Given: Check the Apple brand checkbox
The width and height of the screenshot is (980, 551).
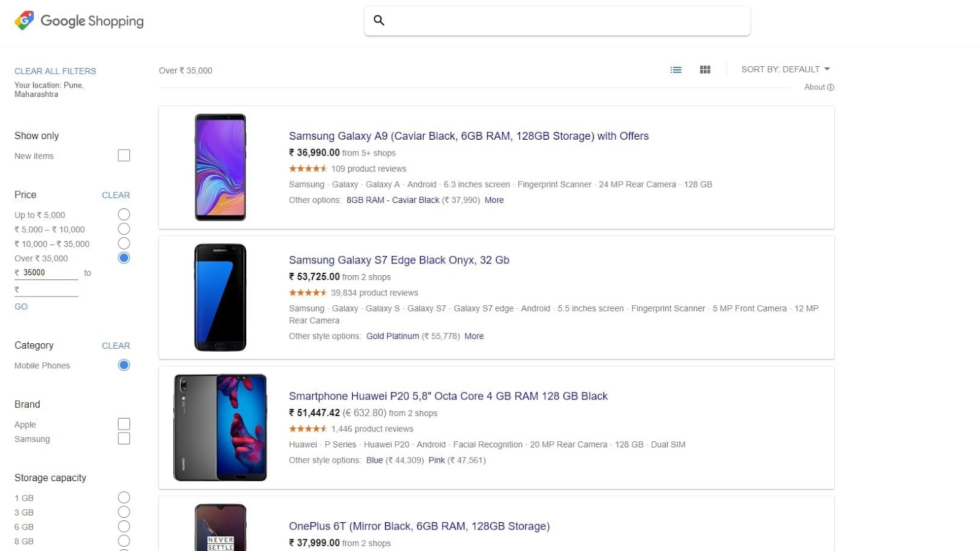Looking at the screenshot, I should (x=124, y=424).
